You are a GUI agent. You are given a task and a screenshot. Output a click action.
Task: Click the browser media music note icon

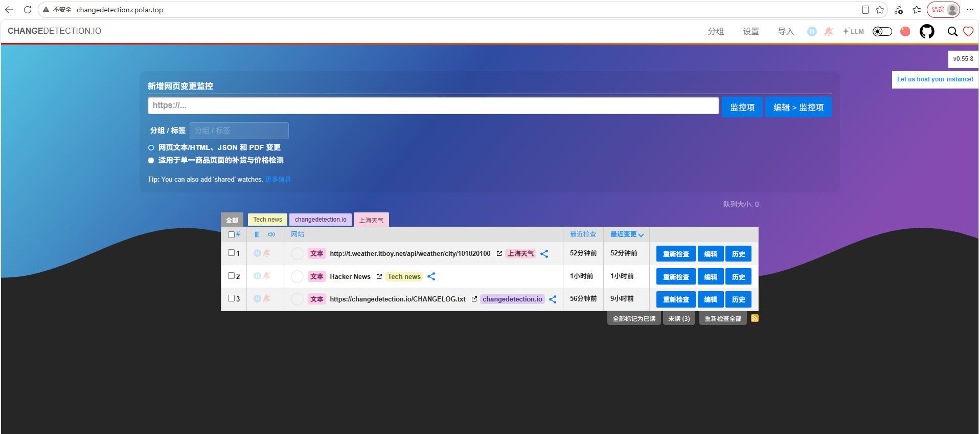pyautogui.click(x=899, y=10)
